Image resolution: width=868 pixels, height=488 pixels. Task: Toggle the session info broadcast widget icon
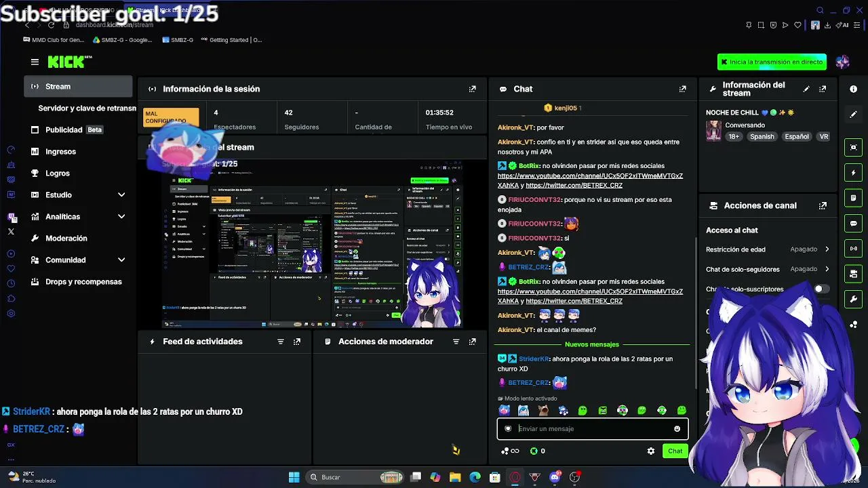click(x=853, y=249)
